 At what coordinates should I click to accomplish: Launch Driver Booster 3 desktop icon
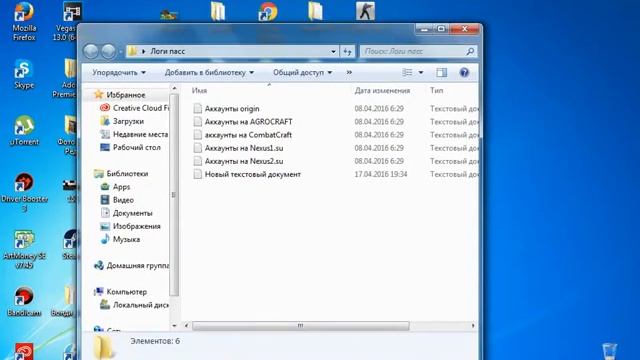click(24, 192)
